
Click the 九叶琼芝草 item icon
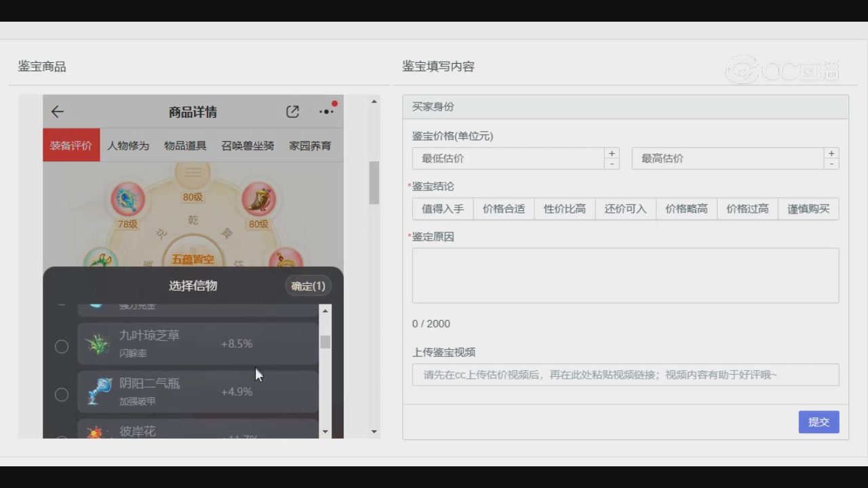(x=98, y=344)
